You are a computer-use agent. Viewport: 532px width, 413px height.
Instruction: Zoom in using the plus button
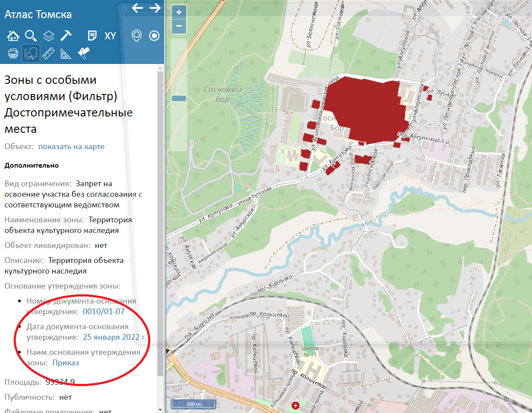(x=179, y=12)
